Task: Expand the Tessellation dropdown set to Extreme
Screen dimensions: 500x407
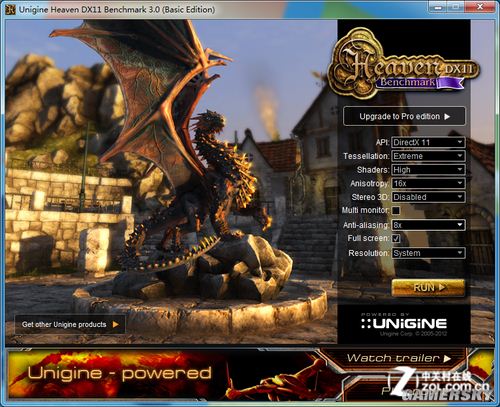Action: 428,156
